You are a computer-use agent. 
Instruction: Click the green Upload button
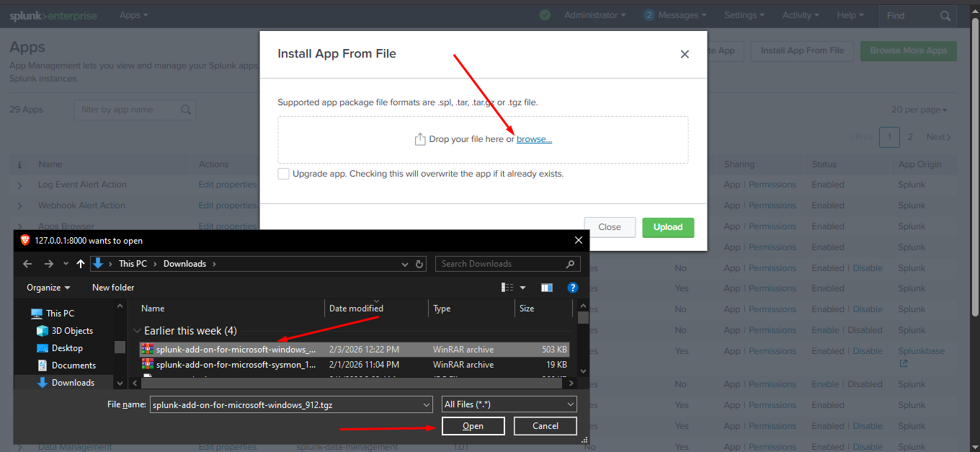tap(668, 227)
